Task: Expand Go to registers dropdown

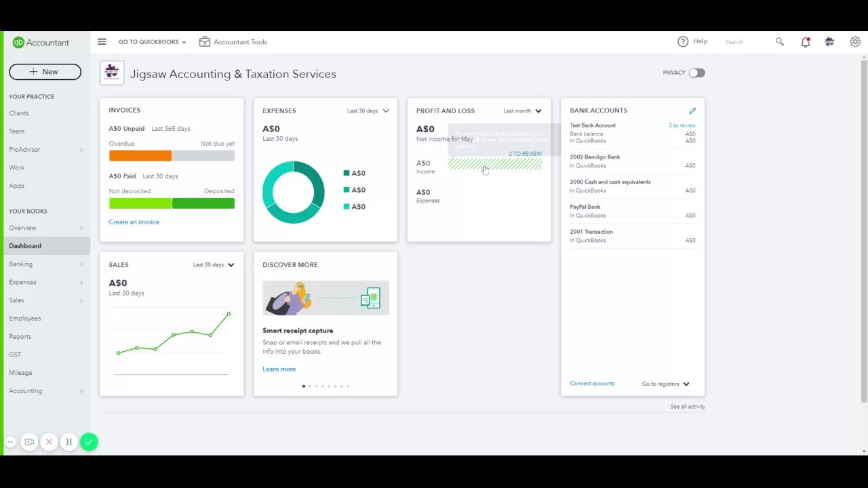Action: 666,384
